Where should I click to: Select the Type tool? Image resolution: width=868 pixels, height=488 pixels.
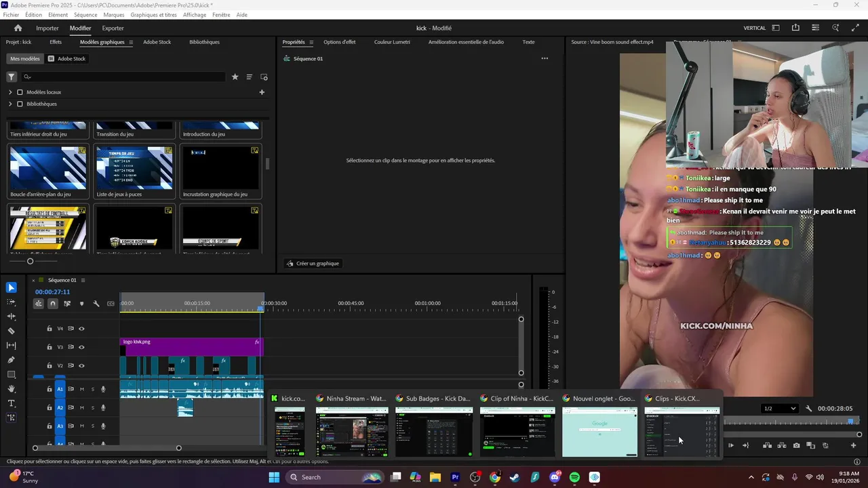coord(11,403)
